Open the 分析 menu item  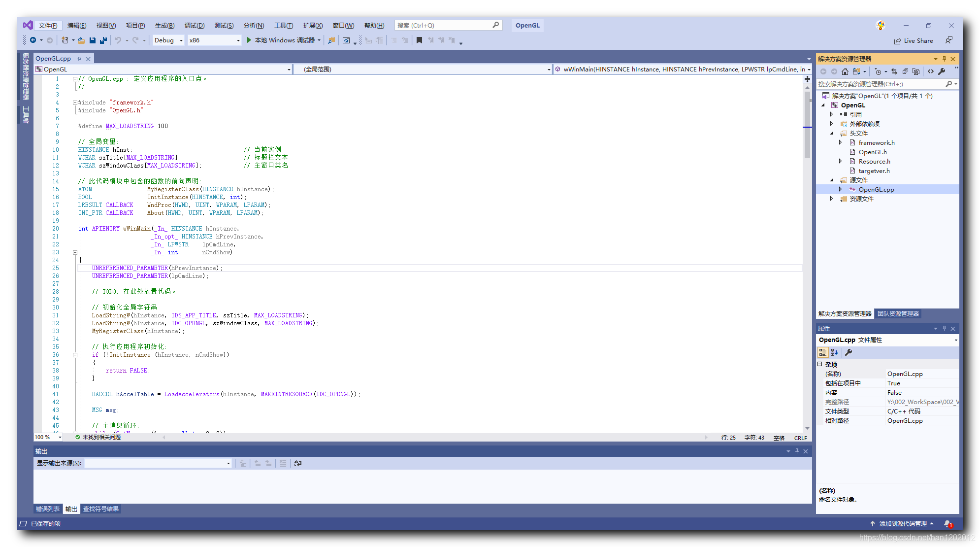pos(253,26)
